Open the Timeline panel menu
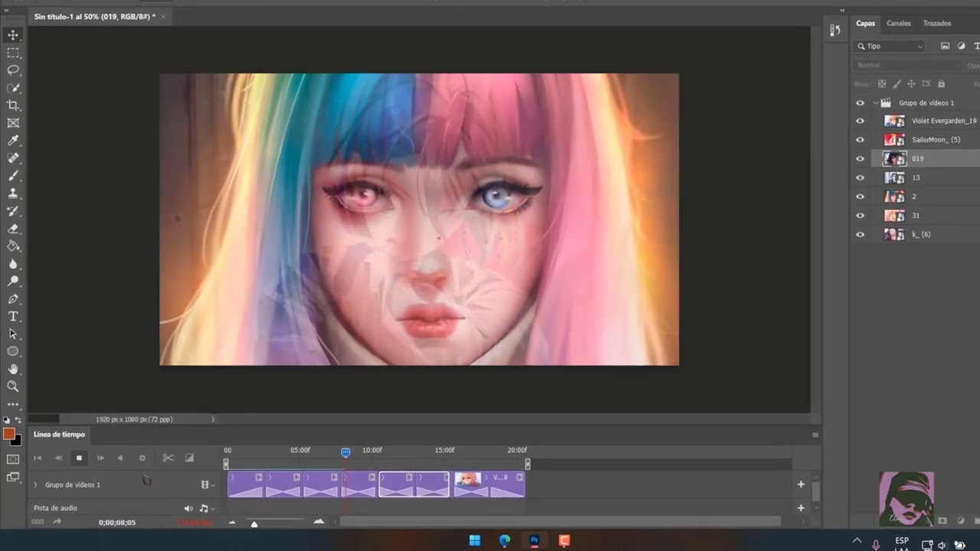 (x=815, y=435)
